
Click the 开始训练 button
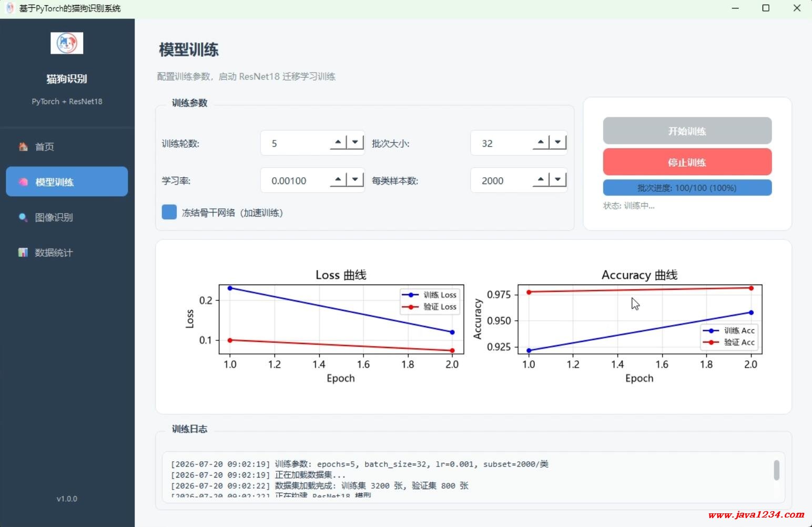pos(687,131)
